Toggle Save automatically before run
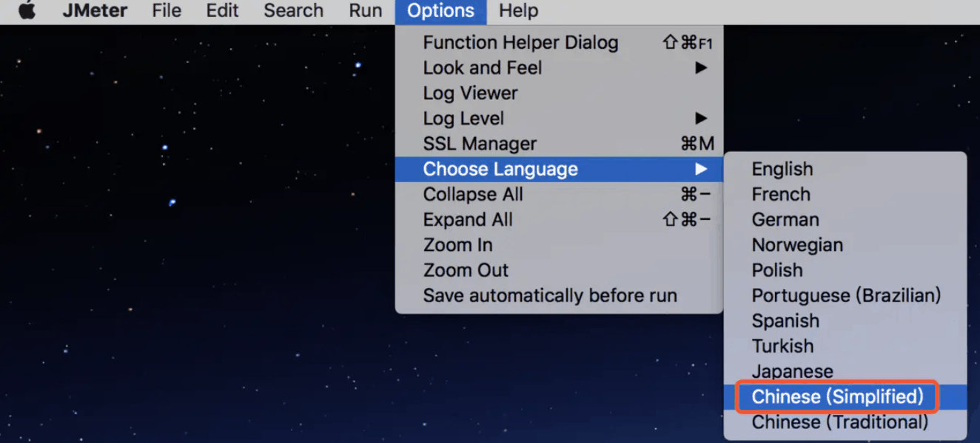Viewport: 980px width, 443px height. [x=559, y=296]
